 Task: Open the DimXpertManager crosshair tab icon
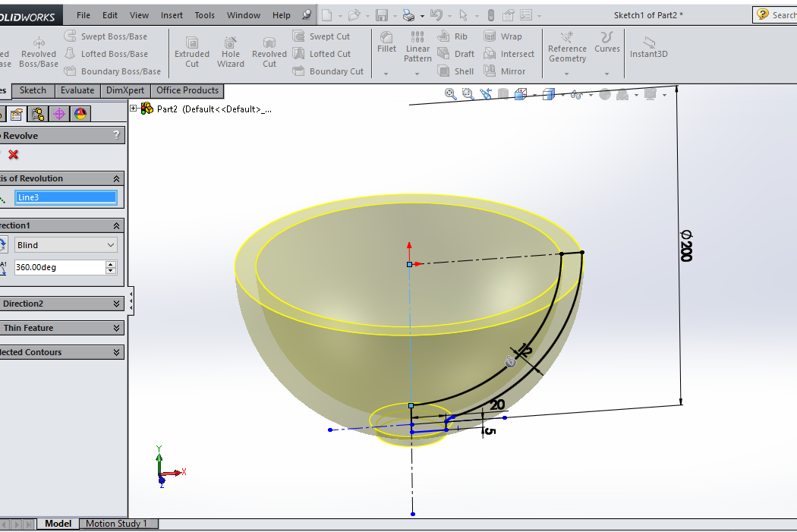coord(59,114)
